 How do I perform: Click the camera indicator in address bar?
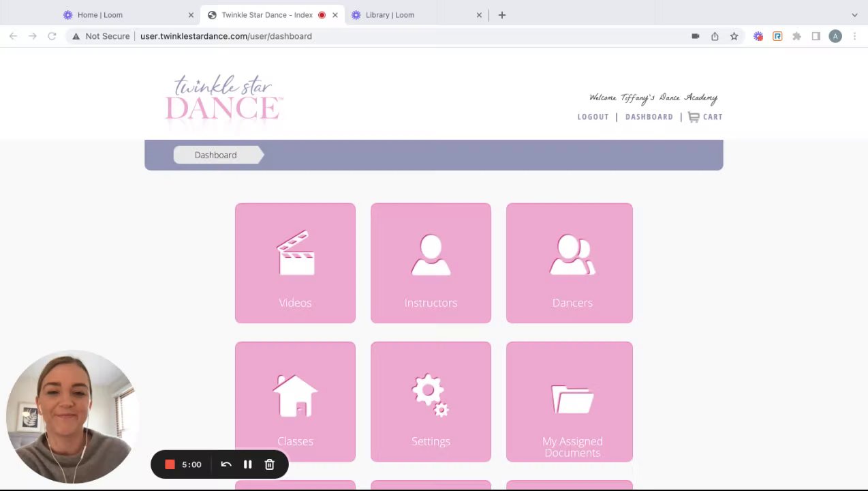click(x=695, y=36)
